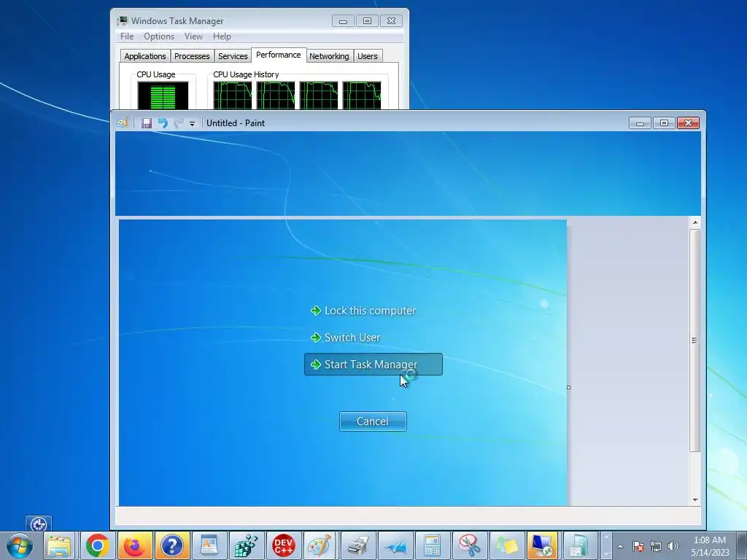Switch to the Networking tab in Task Manager

click(x=329, y=56)
